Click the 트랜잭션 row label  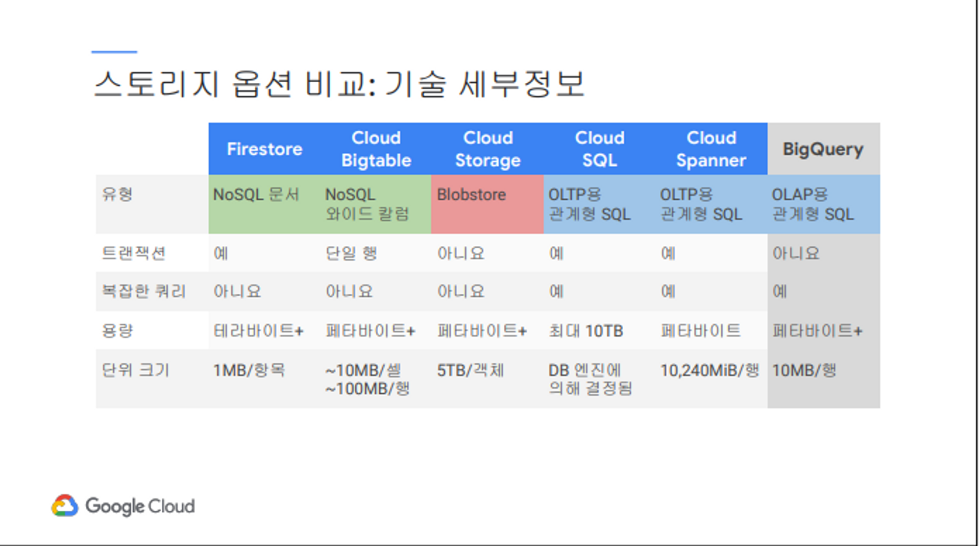[134, 253]
